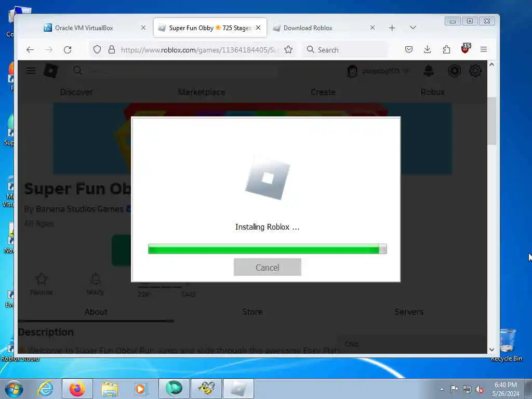
Task: Open the Firefox downloads panel
Action: click(x=428, y=49)
